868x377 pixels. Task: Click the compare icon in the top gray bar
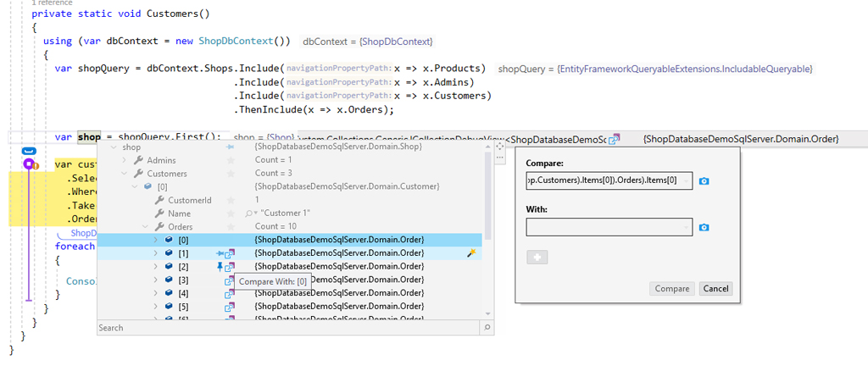[614, 139]
